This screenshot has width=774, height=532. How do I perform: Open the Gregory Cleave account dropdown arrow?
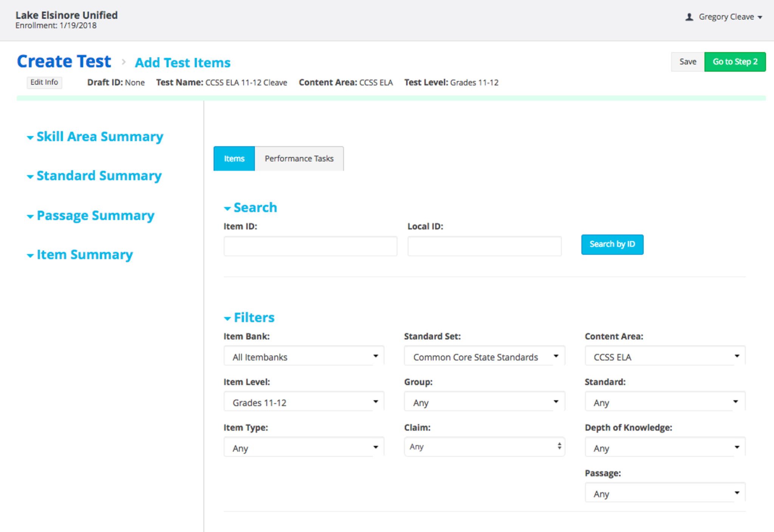pyautogui.click(x=760, y=17)
